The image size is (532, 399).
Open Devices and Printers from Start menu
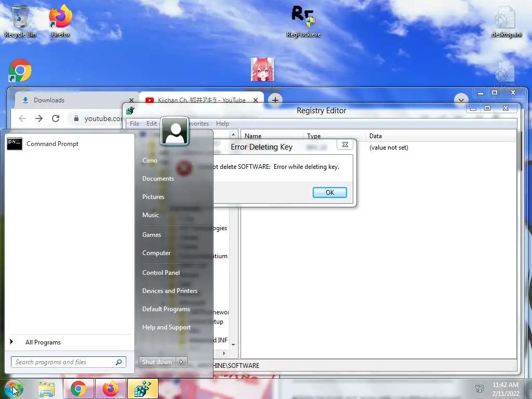click(170, 291)
